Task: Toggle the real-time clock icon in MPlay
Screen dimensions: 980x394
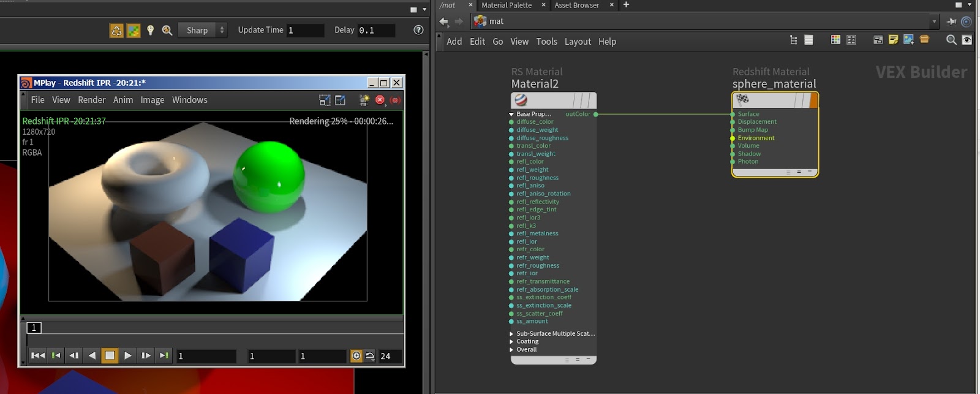Action: (x=356, y=356)
